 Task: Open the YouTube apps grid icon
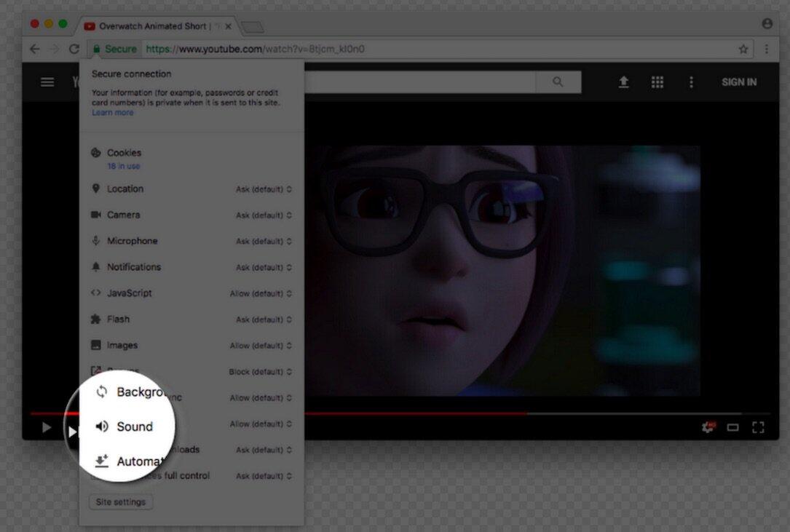[x=657, y=82]
